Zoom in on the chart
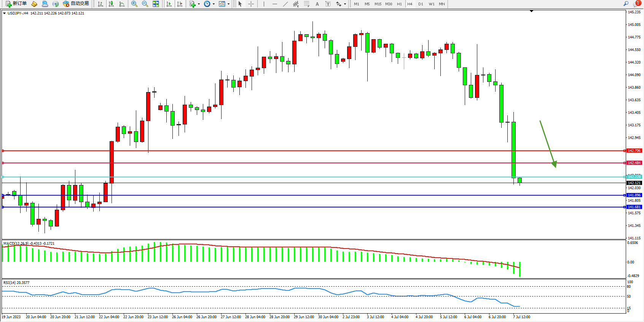Image resolution: width=644 pixels, height=322 pixels. [134, 4]
